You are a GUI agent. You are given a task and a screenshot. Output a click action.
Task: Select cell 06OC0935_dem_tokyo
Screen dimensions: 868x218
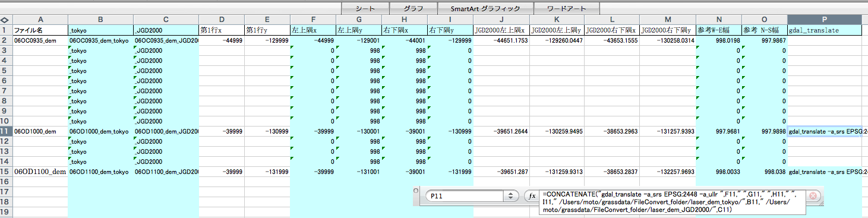pyautogui.click(x=101, y=40)
